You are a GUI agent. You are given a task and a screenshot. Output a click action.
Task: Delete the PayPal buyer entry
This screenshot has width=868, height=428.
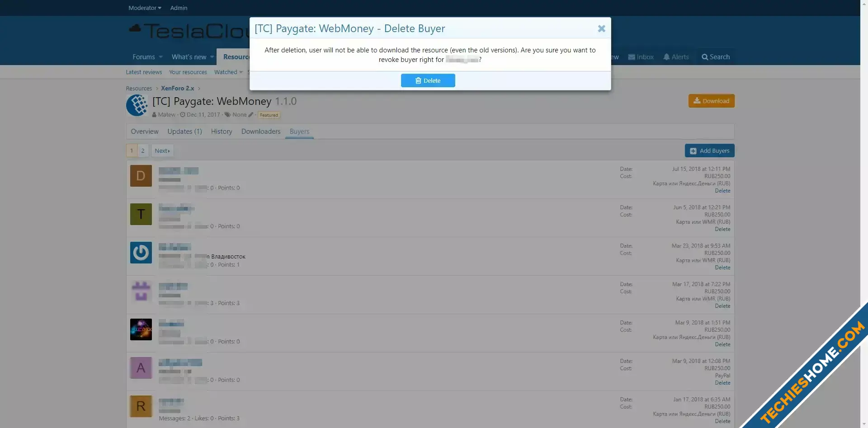click(722, 383)
